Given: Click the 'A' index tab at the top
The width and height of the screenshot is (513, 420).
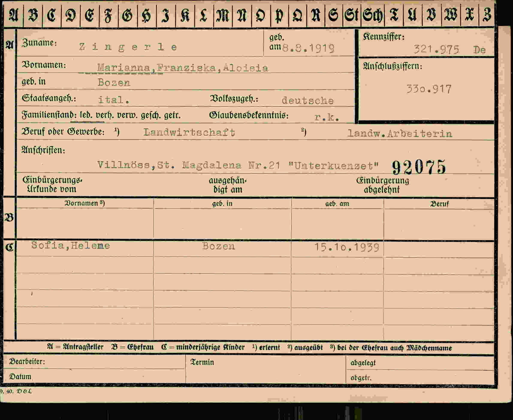Looking at the screenshot, I should [x=14, y=15].
